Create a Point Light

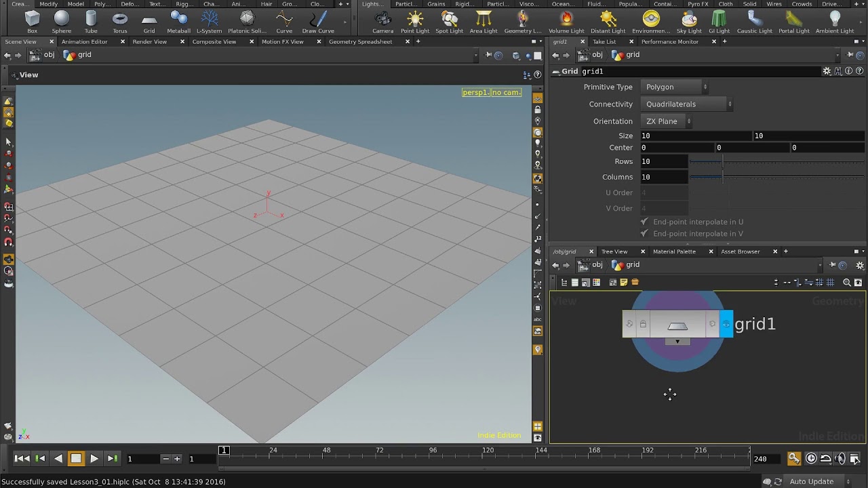pos(415,22)
